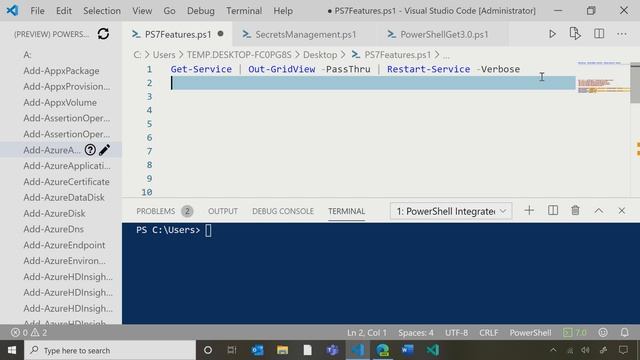
Task: Click Ln 2, Col 1 in status bar
Action: [367, 333]
